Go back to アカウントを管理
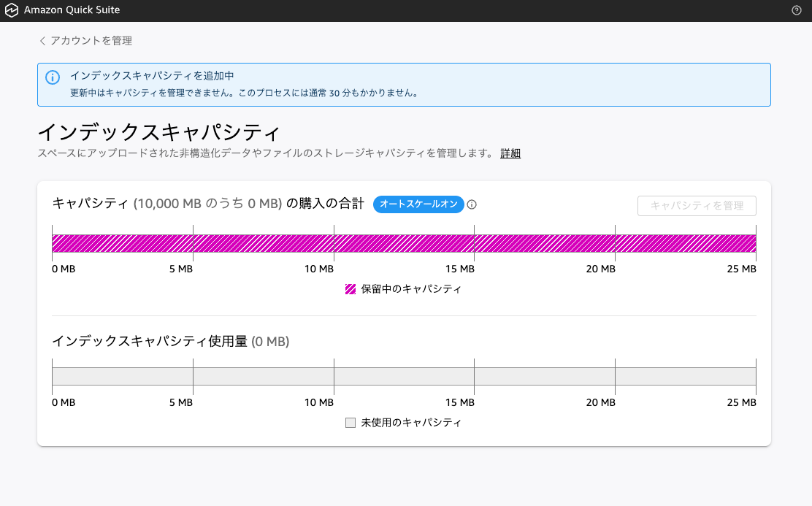Image resolution: width=812 pixels, height=506 pixels. point(91,41)
